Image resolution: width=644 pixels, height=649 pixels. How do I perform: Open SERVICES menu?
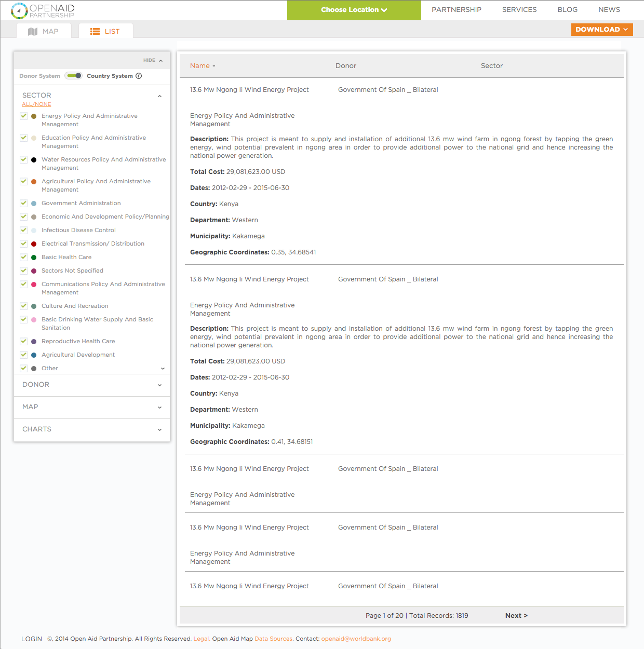pyautogui.click(x=519, y=10)
